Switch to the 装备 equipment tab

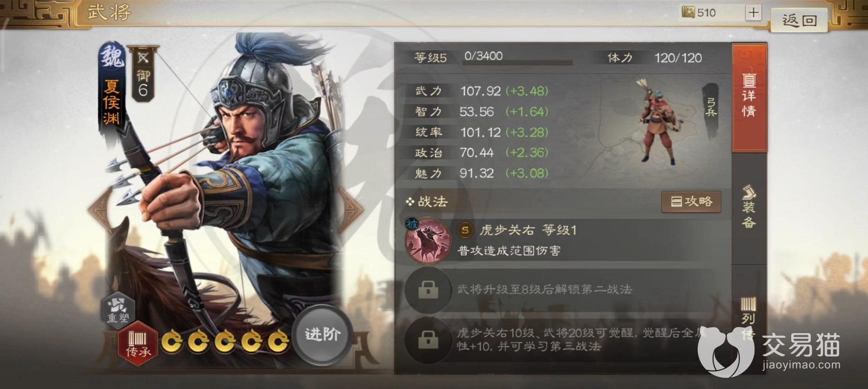(x=749, y=208)
